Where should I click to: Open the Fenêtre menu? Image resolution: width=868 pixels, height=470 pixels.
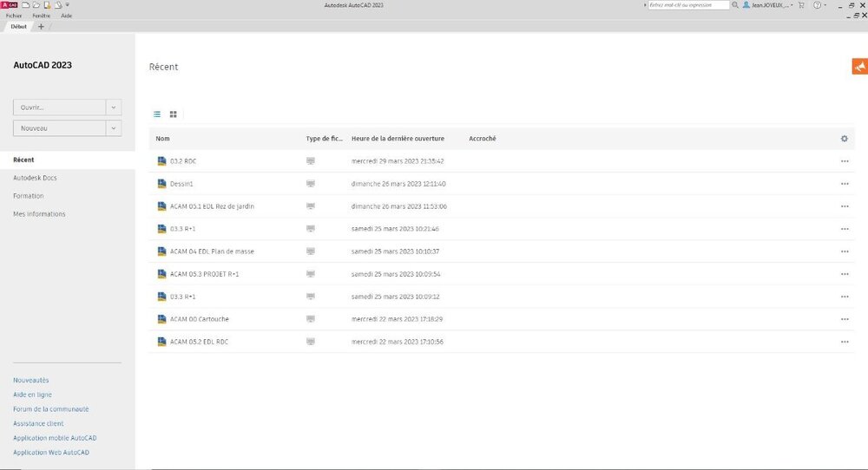[42, 16]
